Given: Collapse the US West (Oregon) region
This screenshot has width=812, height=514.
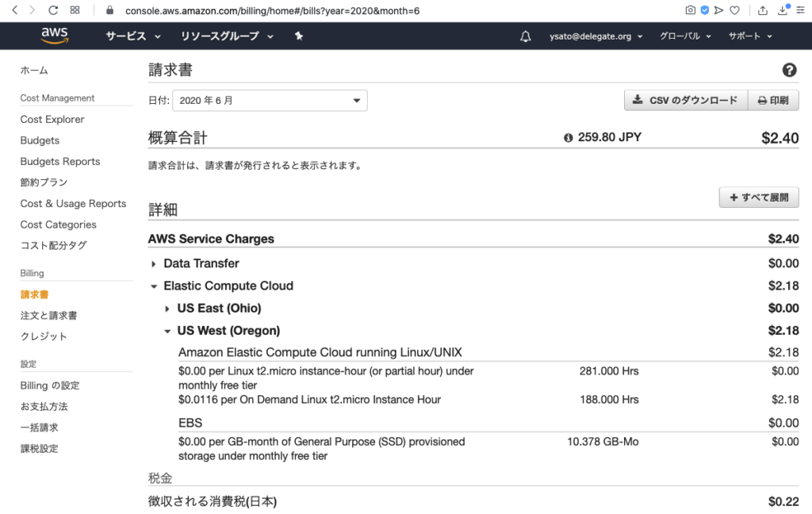Looking at the screenshot, I should tap(167, 332).
